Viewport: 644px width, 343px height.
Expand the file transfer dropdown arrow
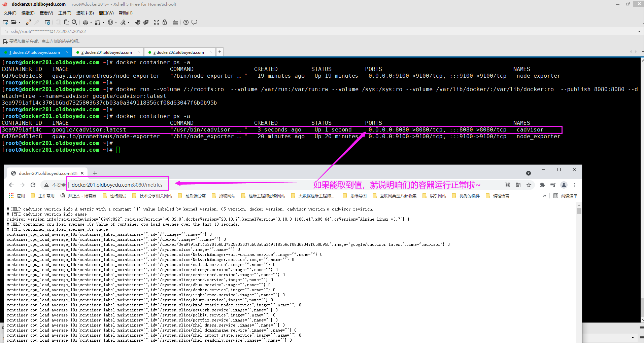click(103, 23)
